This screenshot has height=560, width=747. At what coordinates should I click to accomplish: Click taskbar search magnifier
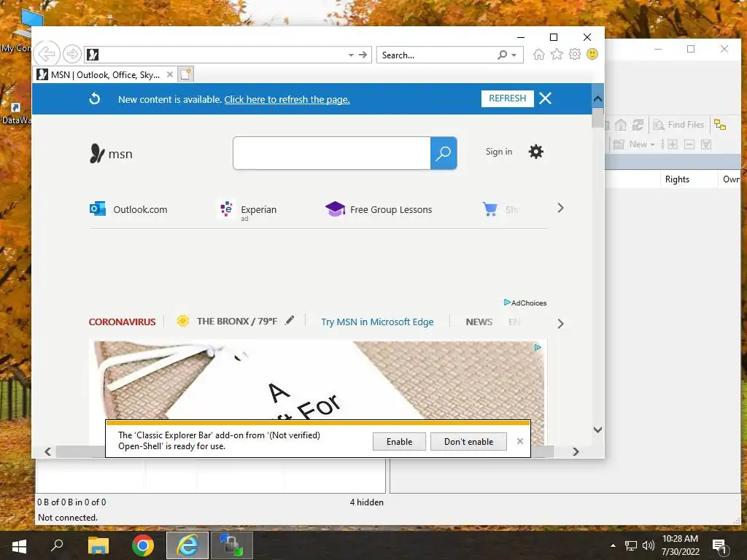tap(57, 545)
